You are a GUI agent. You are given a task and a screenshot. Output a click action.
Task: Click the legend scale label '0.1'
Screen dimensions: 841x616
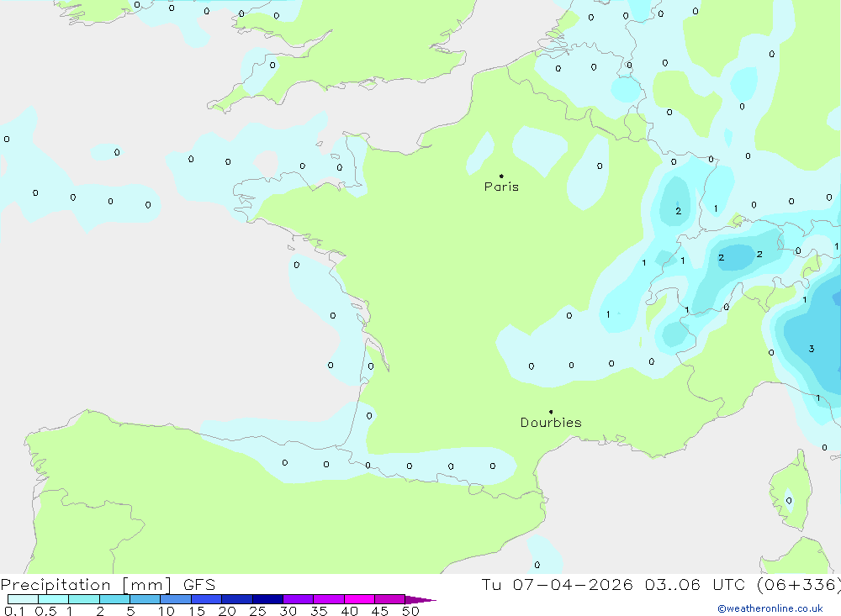(14, 611)
